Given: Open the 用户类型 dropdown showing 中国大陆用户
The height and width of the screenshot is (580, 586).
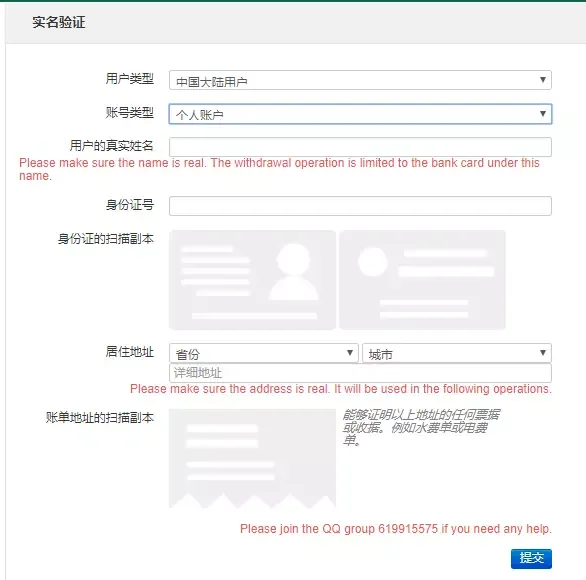Looking at the screenshot, I should 360,80.
